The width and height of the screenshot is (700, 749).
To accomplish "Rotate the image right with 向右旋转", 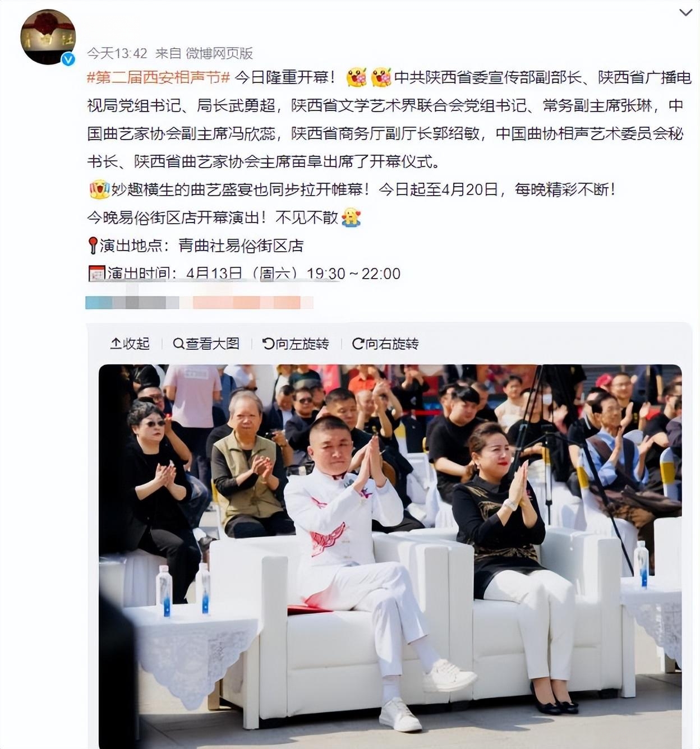I will click(x=385, y=344).
